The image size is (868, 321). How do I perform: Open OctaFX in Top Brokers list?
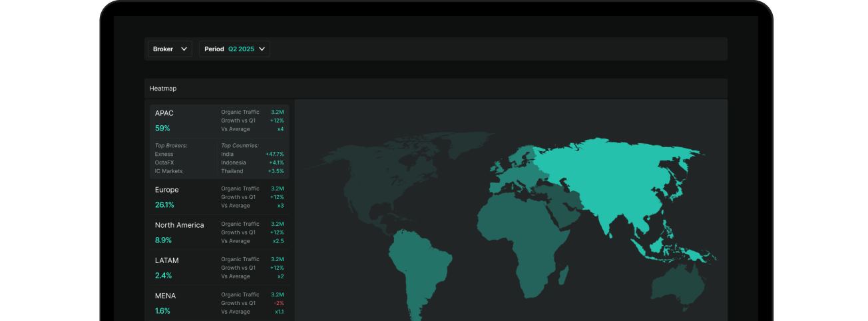pyautogui.click(x=165, y=162)
